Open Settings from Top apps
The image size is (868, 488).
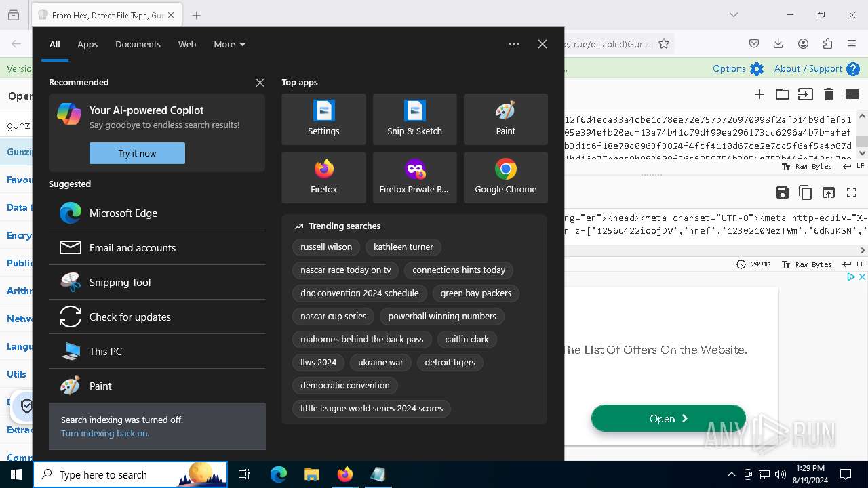tap(323, 119)
